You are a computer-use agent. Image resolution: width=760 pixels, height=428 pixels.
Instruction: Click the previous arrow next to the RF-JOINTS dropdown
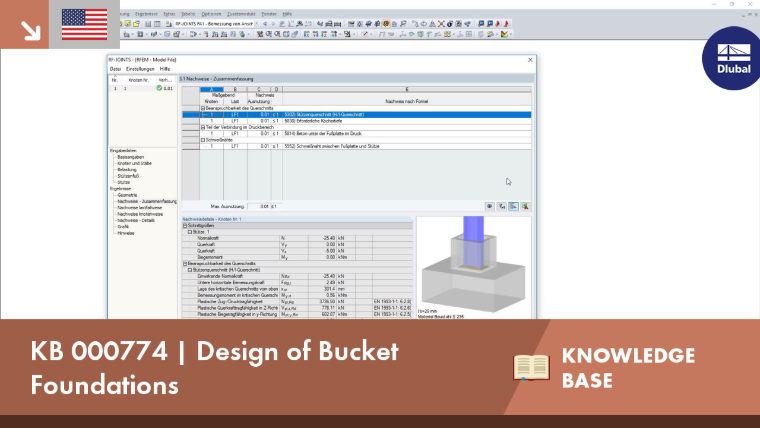(x=265, y=23)
